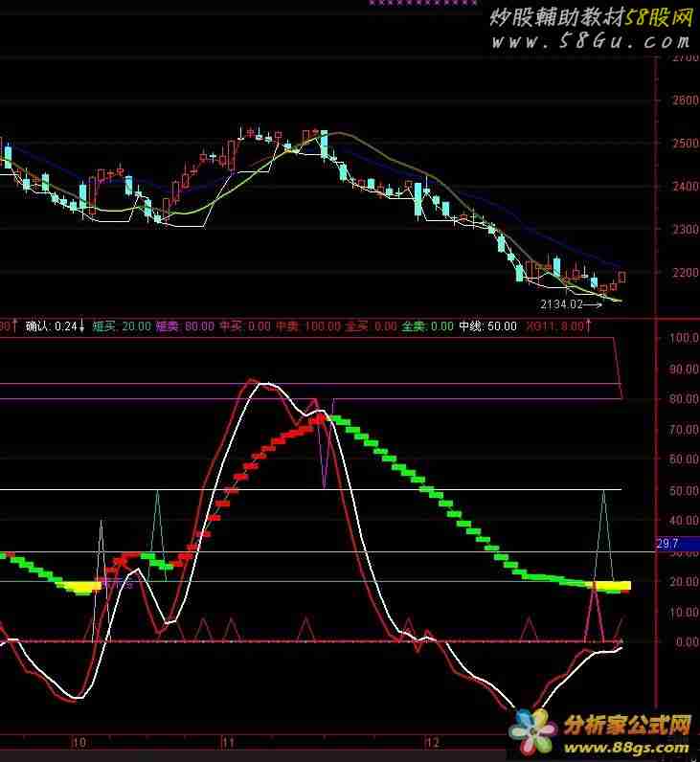Screen dimensions: 700x762
Task: Select month 10 on the time axis
Action: coord(79,743)
